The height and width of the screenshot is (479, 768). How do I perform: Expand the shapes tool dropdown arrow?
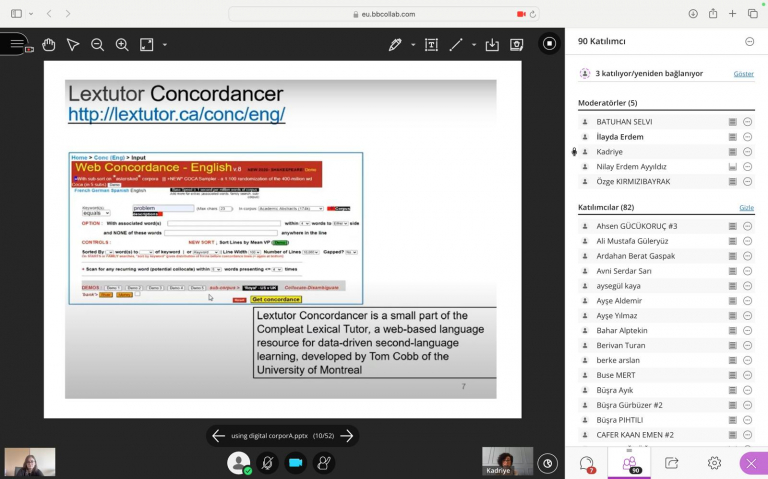tap(474, 45)
